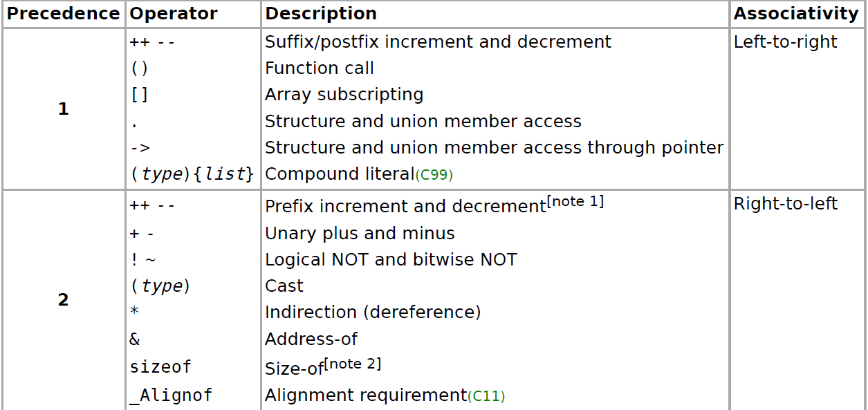868x410 pixels.
Task: Follow the green C11 link
Action: (x=486, y=396)
